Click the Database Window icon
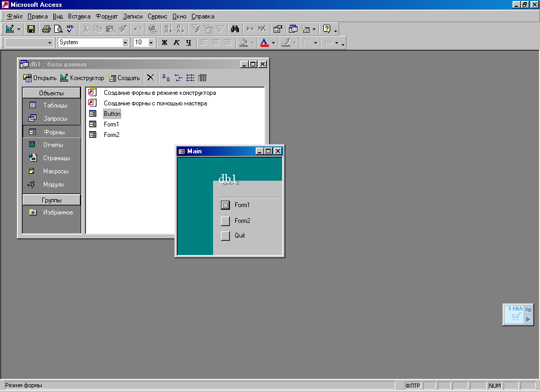The height and width of the screenshot is (392, 540). [293, 29]
